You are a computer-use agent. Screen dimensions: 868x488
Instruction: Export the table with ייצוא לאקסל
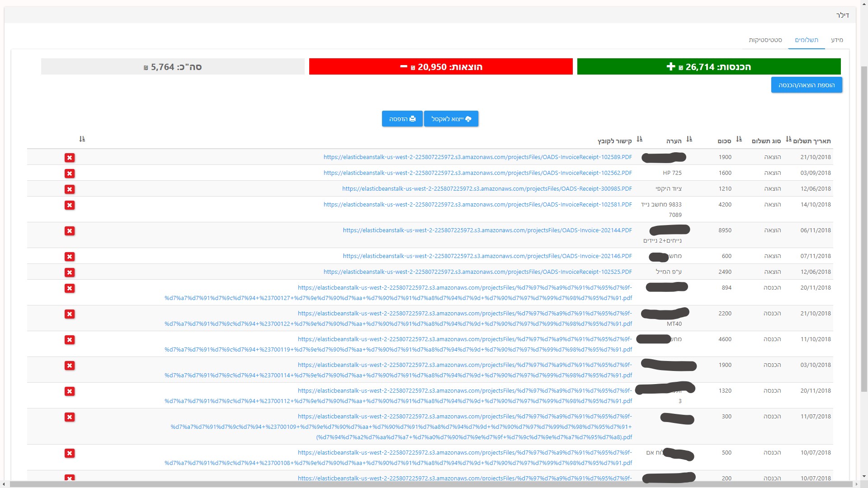pyautogui.click(x=451, y=119)
